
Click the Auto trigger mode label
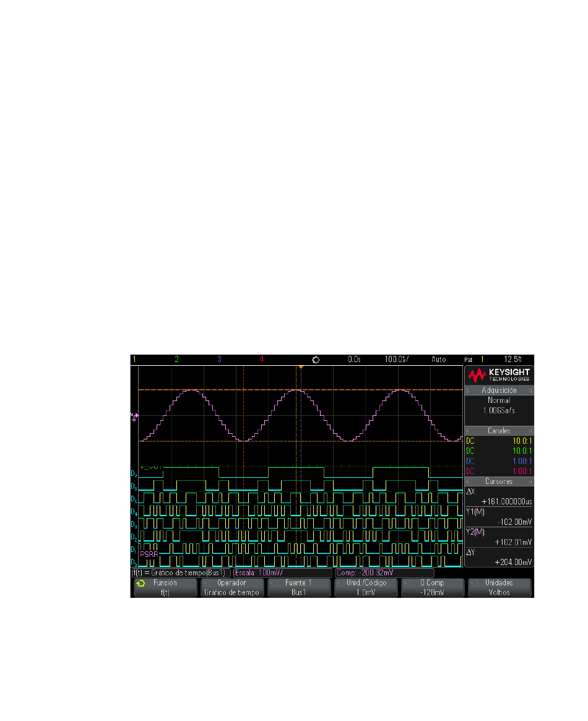click(439, 359)
